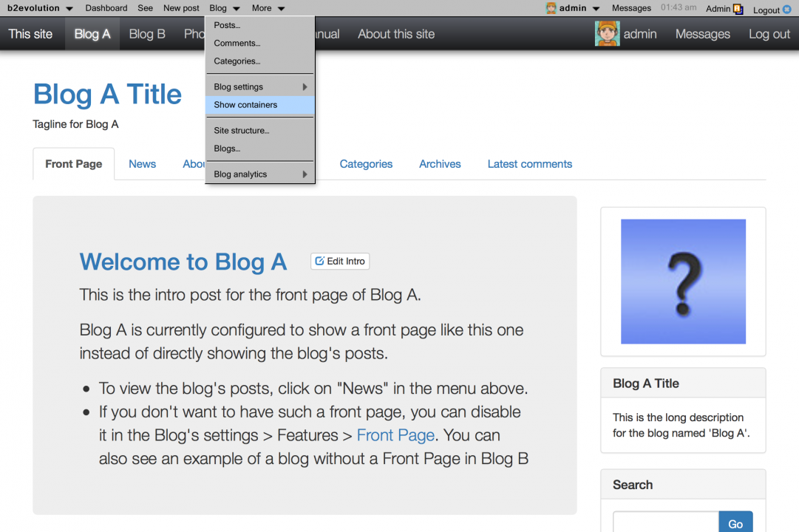Switch to the Front Page tab

(x=73, y=164)
